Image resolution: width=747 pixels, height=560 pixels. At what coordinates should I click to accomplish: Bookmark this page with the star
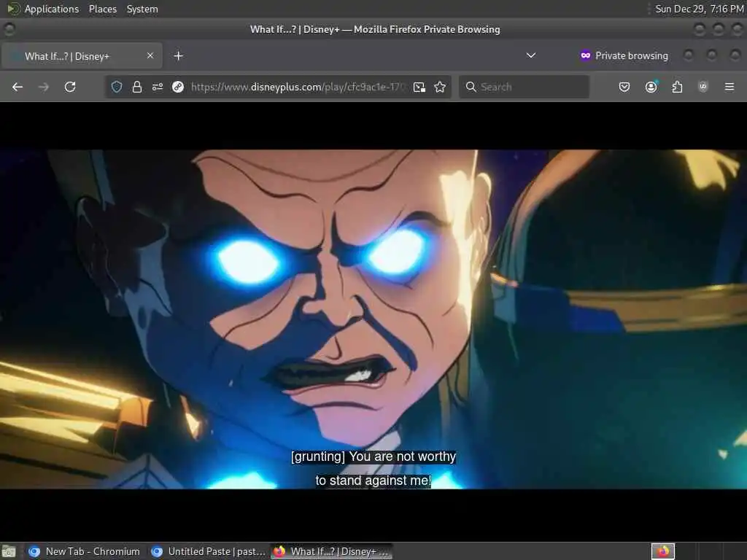point(440,87)
